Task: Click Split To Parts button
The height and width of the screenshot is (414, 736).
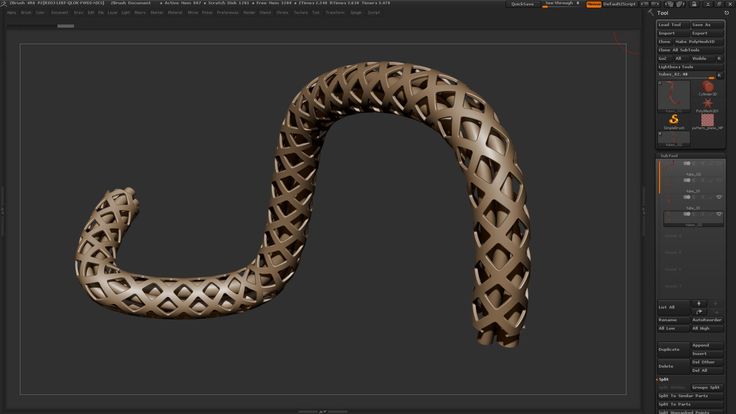Action: (690, 405)
